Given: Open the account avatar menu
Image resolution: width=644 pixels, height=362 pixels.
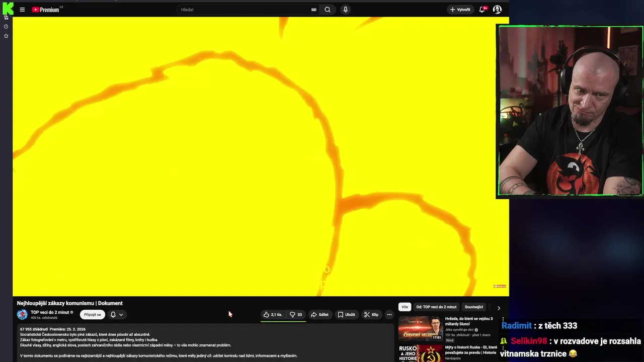Looking at the screenshot, I should pos(497,10).
